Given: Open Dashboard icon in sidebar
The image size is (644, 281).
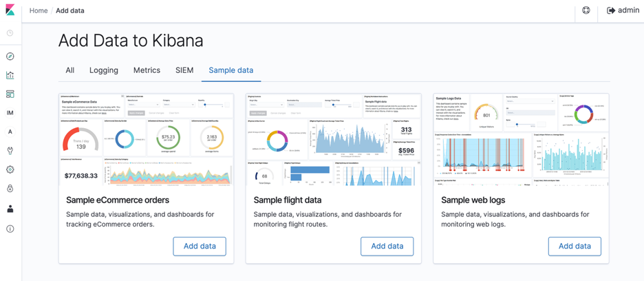Looking at the screenshot, I should coord(10,94).
